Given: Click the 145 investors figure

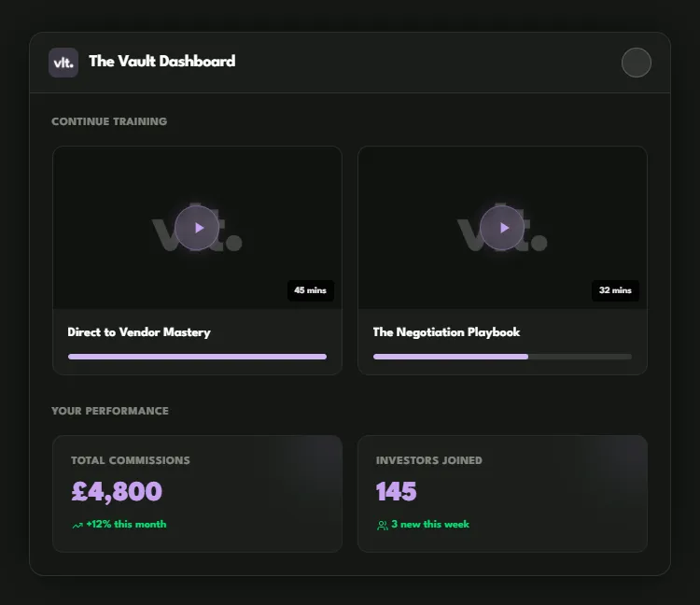Looking at the screenshot, I should click(x=397, y=492).
